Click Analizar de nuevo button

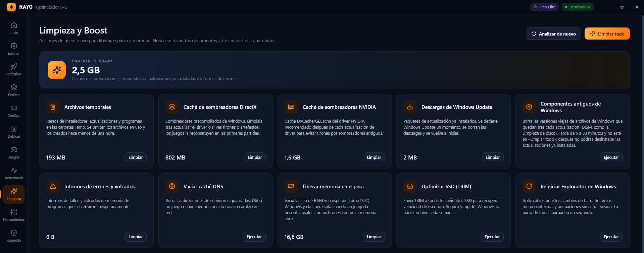coord(553,34)
